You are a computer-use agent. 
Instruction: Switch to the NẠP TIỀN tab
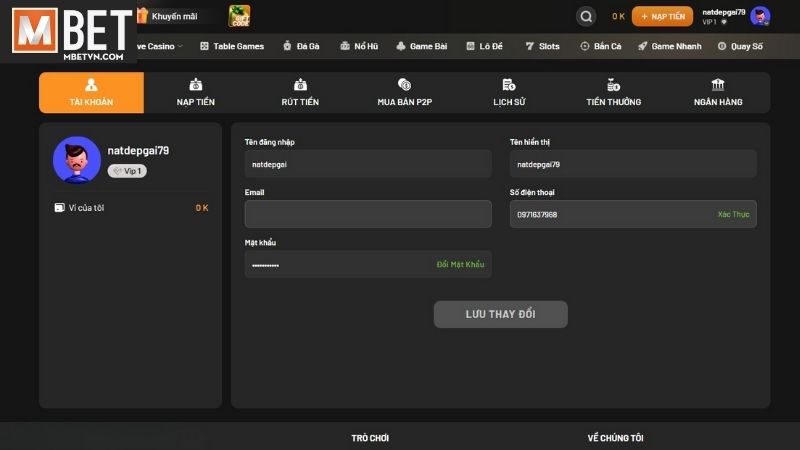point(196,93)
